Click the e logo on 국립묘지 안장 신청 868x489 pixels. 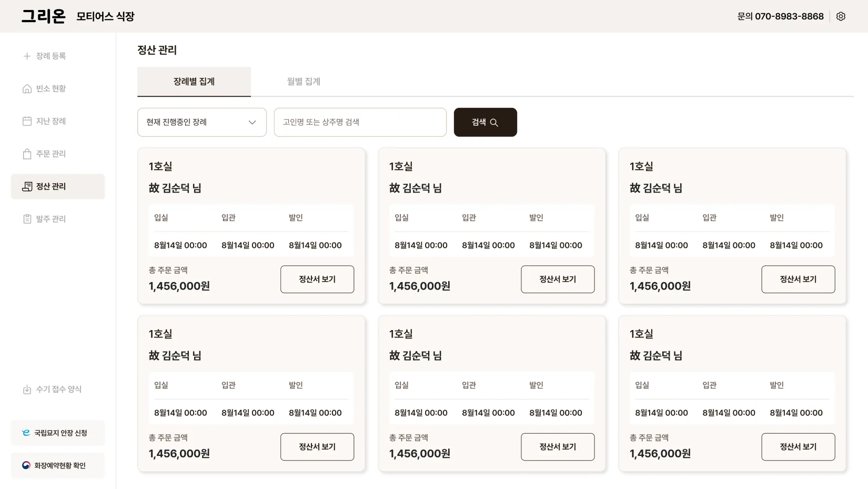(26, 433)
